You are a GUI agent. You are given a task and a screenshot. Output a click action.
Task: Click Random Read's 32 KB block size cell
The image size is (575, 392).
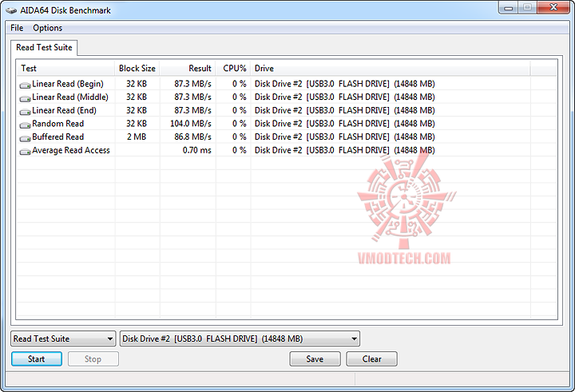coord(137,124)
